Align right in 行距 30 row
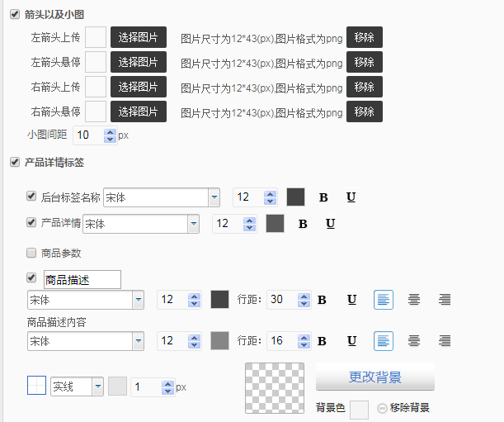 [x=445, y=300]
